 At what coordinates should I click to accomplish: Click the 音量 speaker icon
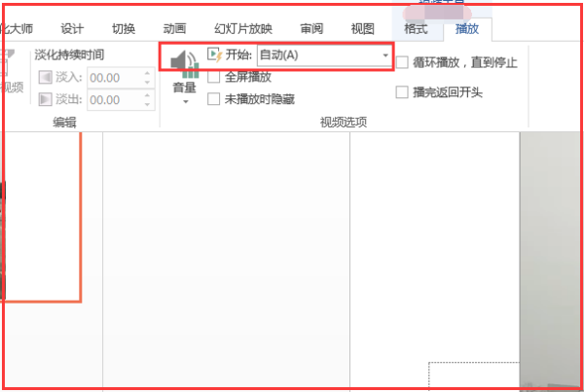point(184,64)
